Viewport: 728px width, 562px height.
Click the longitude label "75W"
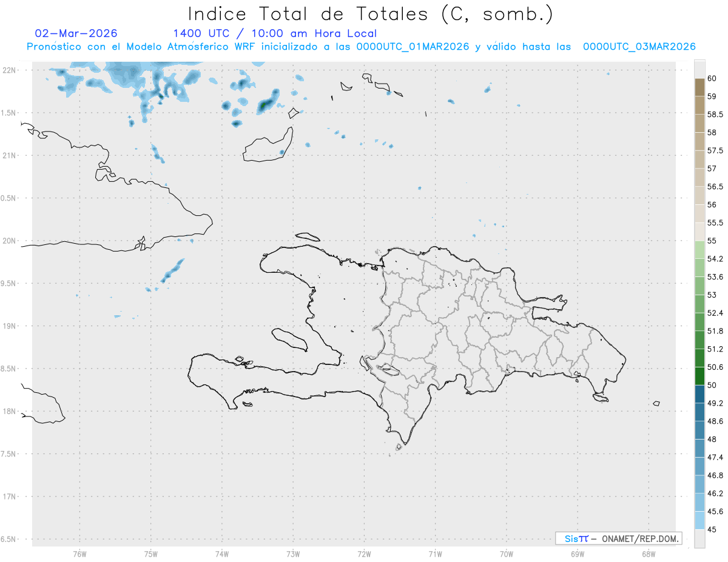(151, 554)
